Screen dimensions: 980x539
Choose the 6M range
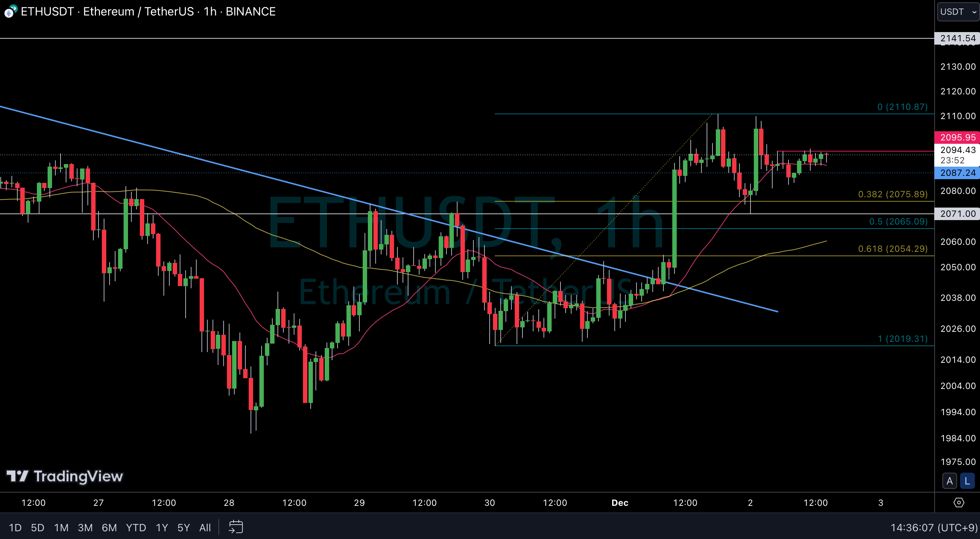pos(109,528)
